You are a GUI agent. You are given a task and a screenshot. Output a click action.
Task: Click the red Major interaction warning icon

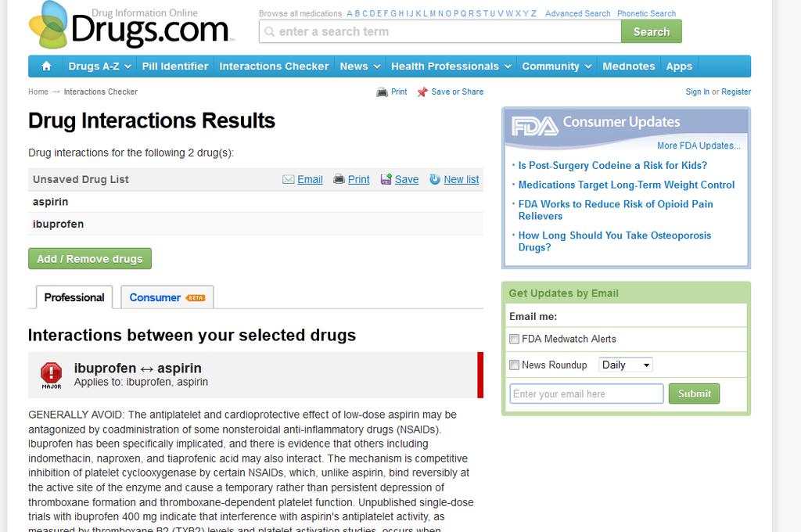coord(51,376)
